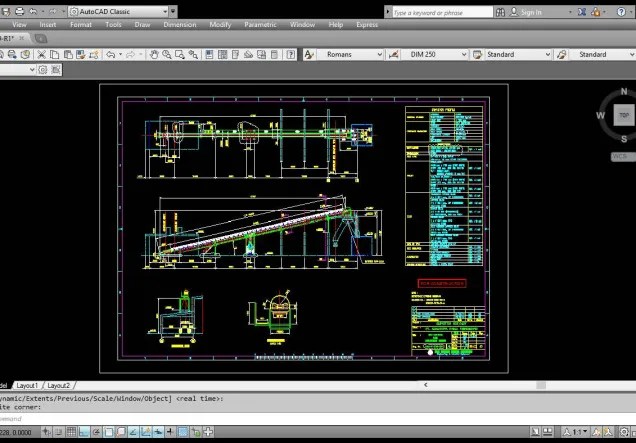This screenshot has height=443, width=636.
Task: Toggle Object Snap Tracking in status bar
Action: pyautogui.click(x=133, y=432)
